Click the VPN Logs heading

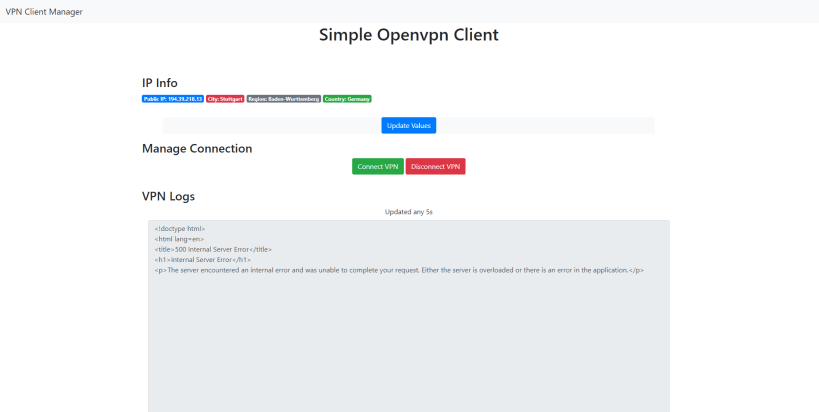click(168, 196)
